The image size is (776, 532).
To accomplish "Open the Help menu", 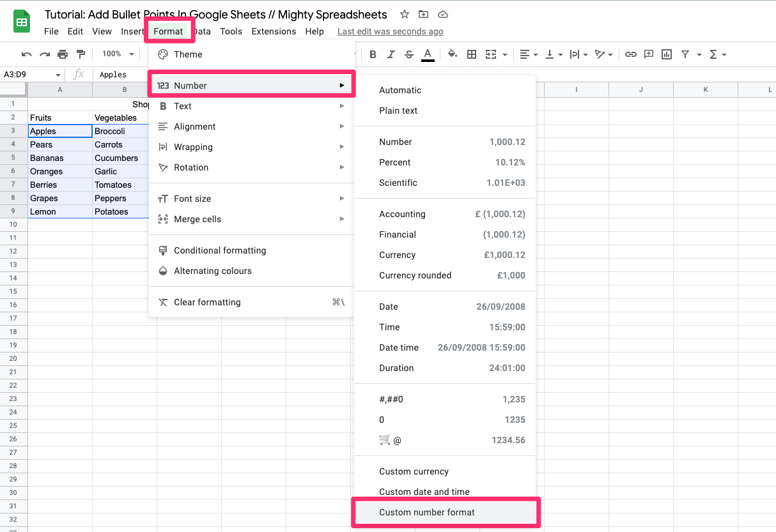I will (x=314, y=31).
